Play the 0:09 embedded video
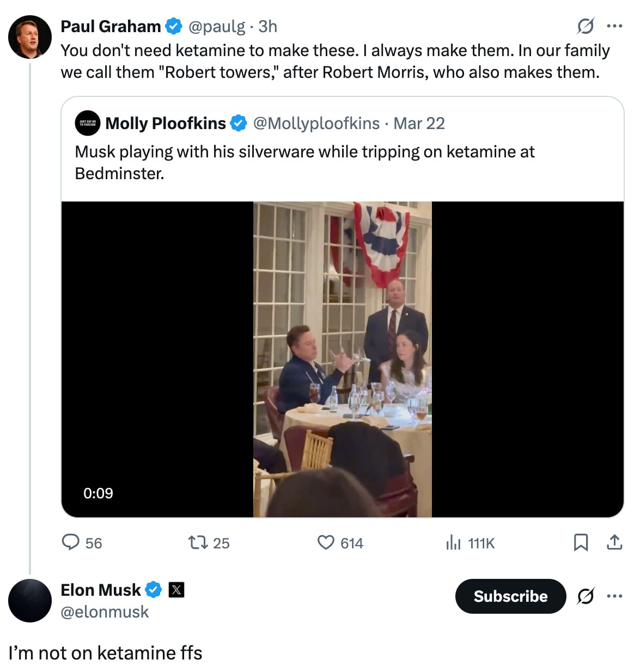 pyautogui.click(x=342, y=359)
